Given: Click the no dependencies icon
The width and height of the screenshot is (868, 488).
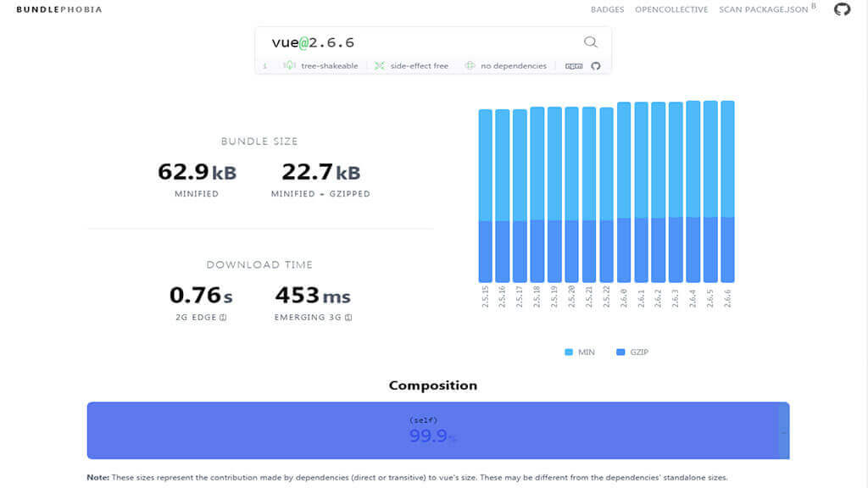Looking at the screenshot, I should click(470, 66).
